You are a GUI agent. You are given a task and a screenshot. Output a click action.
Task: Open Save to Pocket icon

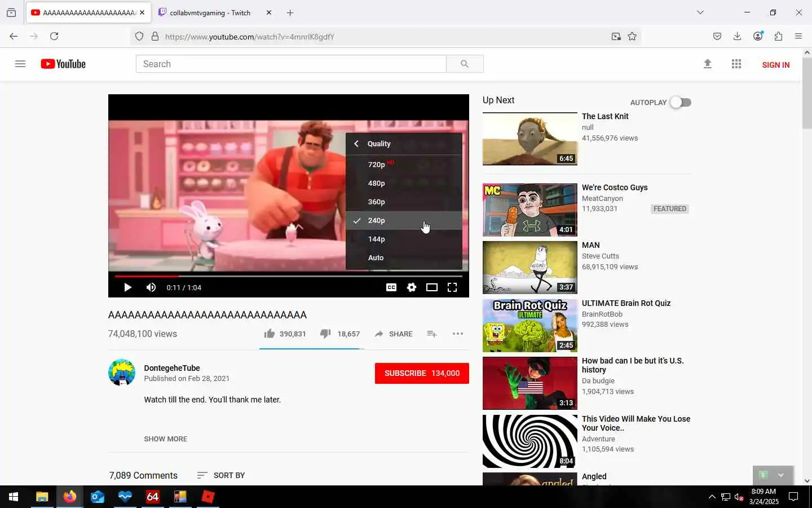[x=717, y=36]
